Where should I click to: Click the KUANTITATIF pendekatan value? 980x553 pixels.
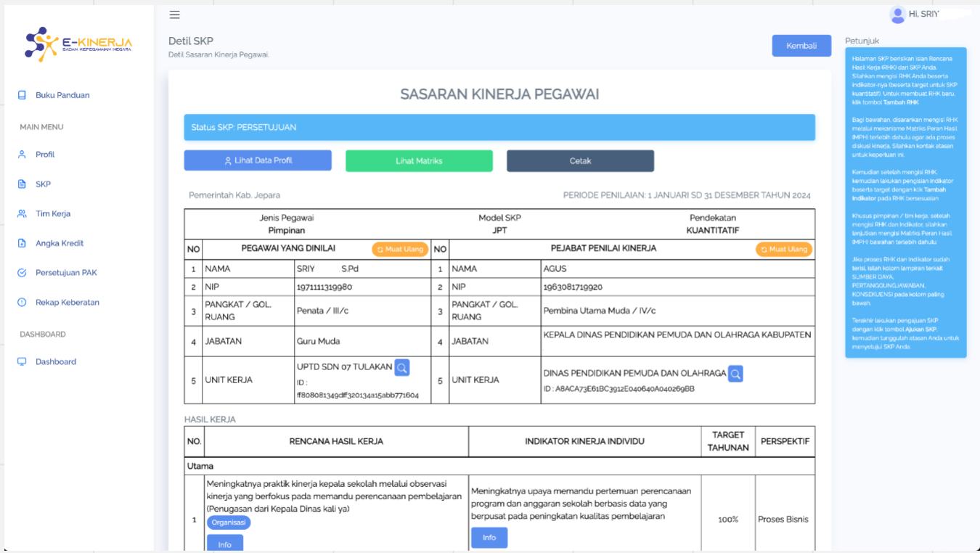pyautogui.click(x=713, y=231)
